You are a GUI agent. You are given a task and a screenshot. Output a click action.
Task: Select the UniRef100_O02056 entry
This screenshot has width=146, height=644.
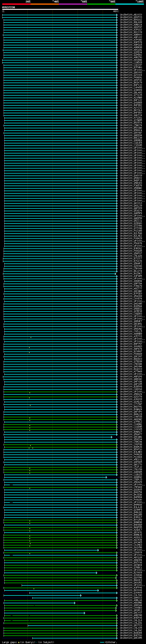click(131, 547)
